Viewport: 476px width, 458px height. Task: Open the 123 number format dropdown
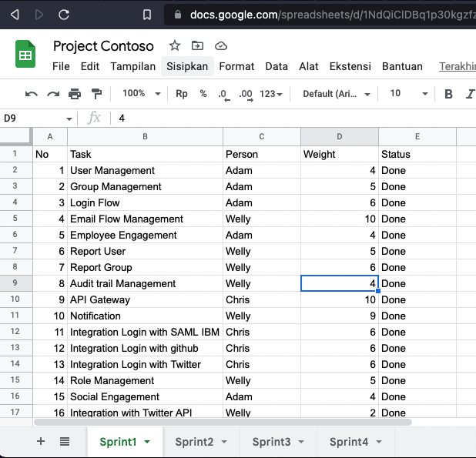tap(271, 94)
